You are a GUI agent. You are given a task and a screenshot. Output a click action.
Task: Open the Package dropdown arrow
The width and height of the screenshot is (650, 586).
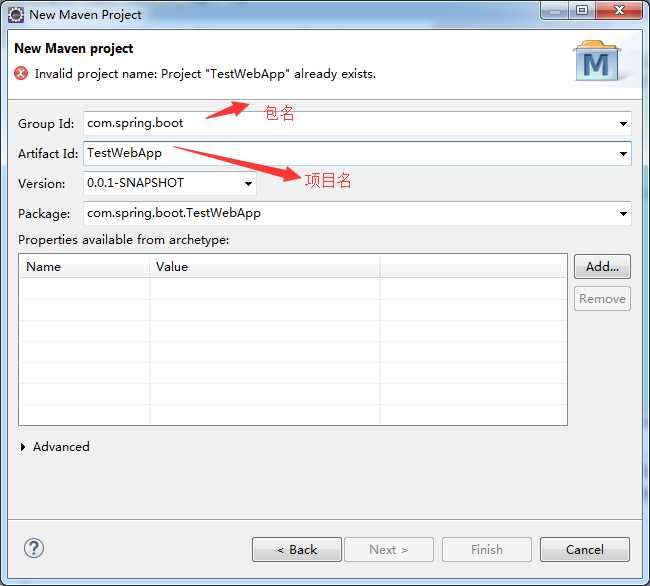click(x=623, y=214)
